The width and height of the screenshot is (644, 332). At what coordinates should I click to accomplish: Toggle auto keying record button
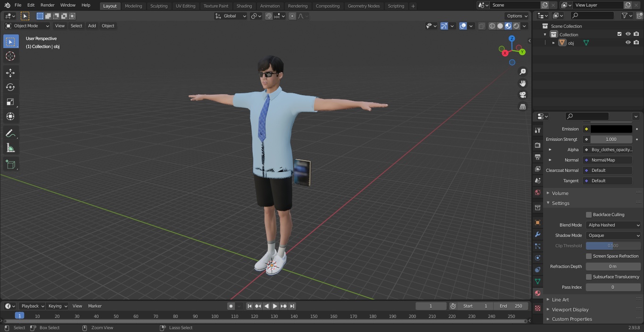pyautogui.click(x=231, y=306)
